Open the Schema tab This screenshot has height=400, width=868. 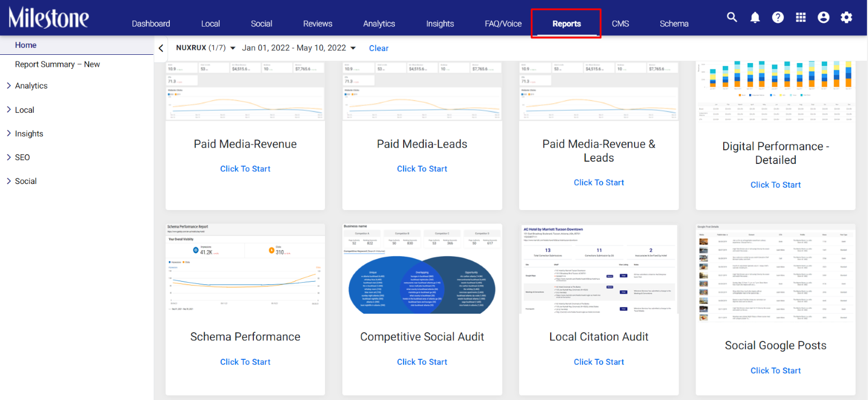[674, 23]
